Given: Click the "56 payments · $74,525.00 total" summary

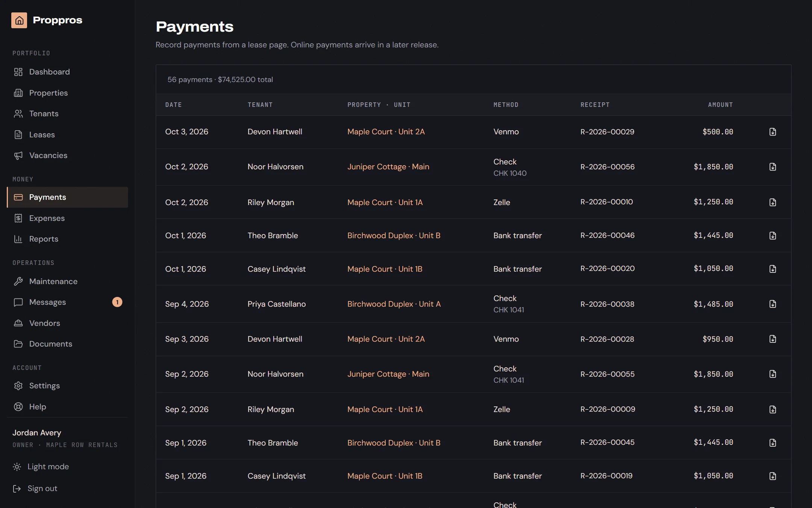Looking at the screenshot, I should [220, 79].
